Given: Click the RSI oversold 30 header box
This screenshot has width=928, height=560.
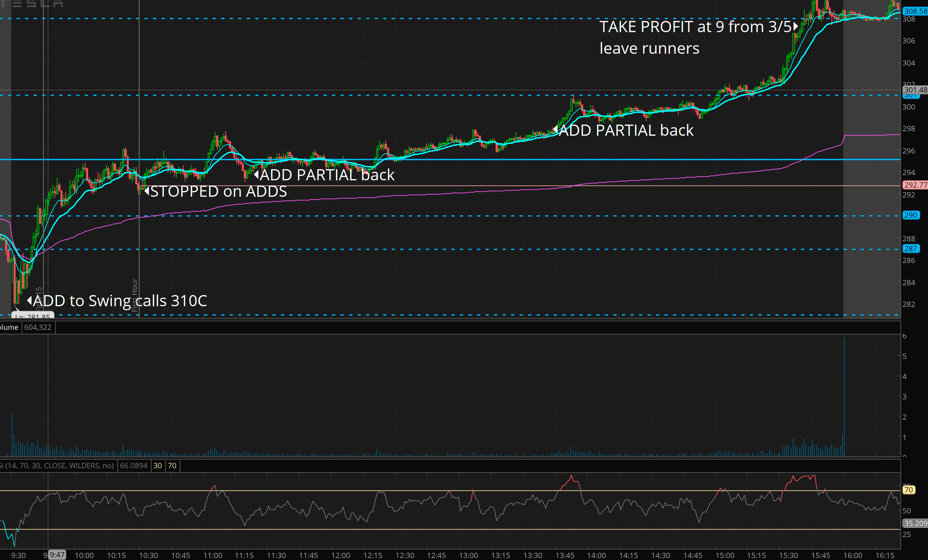Looking at the screenshot, I should pyautogui.click(x=158, y=466).
